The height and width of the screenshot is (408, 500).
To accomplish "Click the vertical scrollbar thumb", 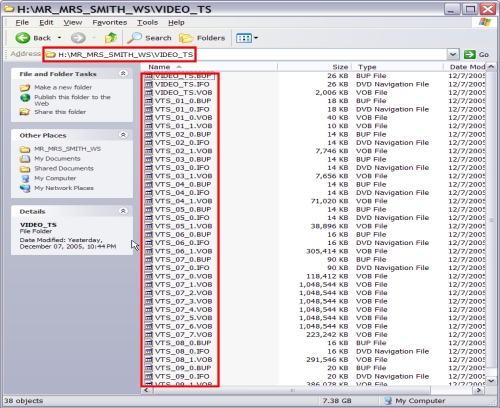I will pyautogui.click(x=491, y=219).
